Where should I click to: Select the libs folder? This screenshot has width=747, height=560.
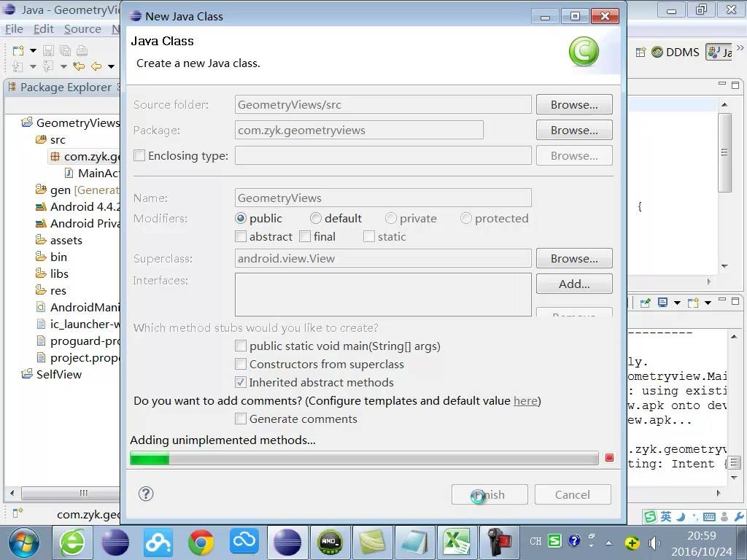pyautogui.click(x=52, y=274)
